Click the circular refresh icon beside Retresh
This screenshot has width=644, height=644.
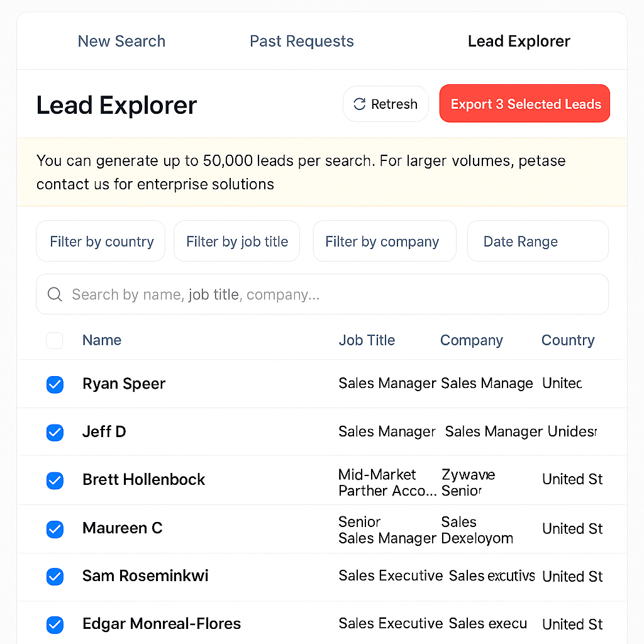tap(359, 104)
